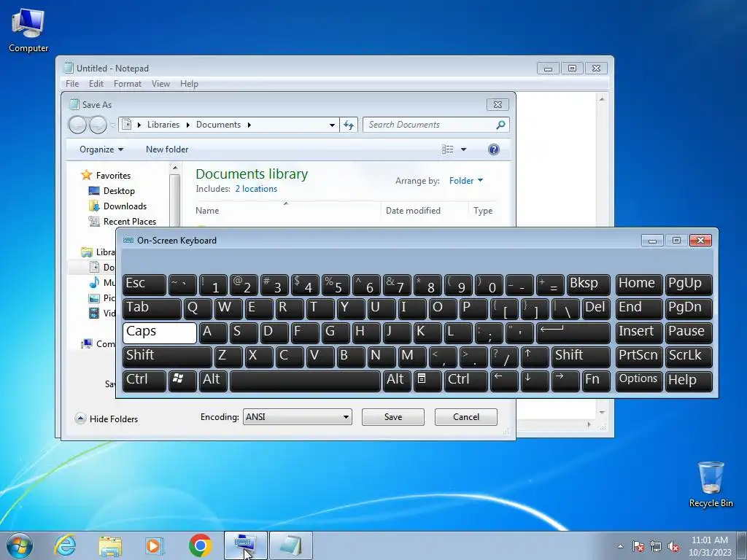Open the Start menu
This screenshot has width=747, height=560.
[x=20, y=545]
